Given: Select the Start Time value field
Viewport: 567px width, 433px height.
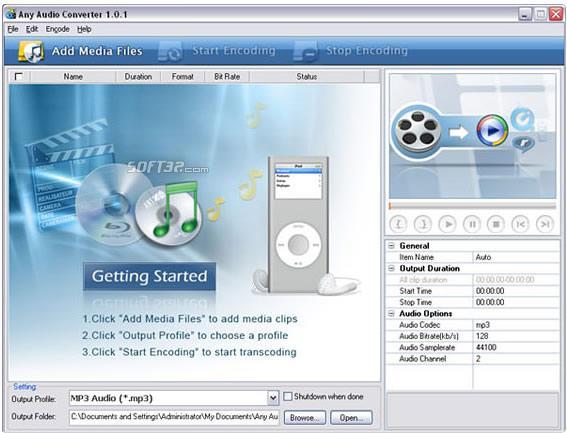Looking at the screenshot, I should [x=516, y=291].
